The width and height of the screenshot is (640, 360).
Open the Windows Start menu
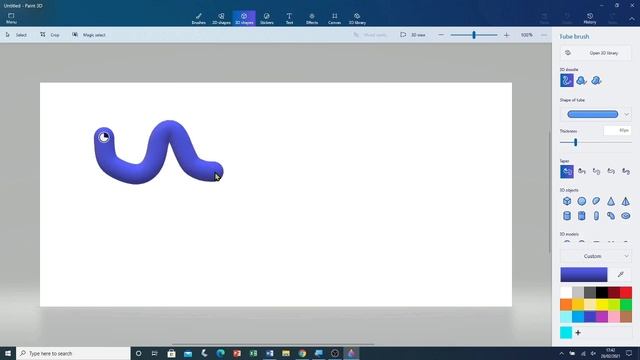pyautogui.click(x=8, y=353)
